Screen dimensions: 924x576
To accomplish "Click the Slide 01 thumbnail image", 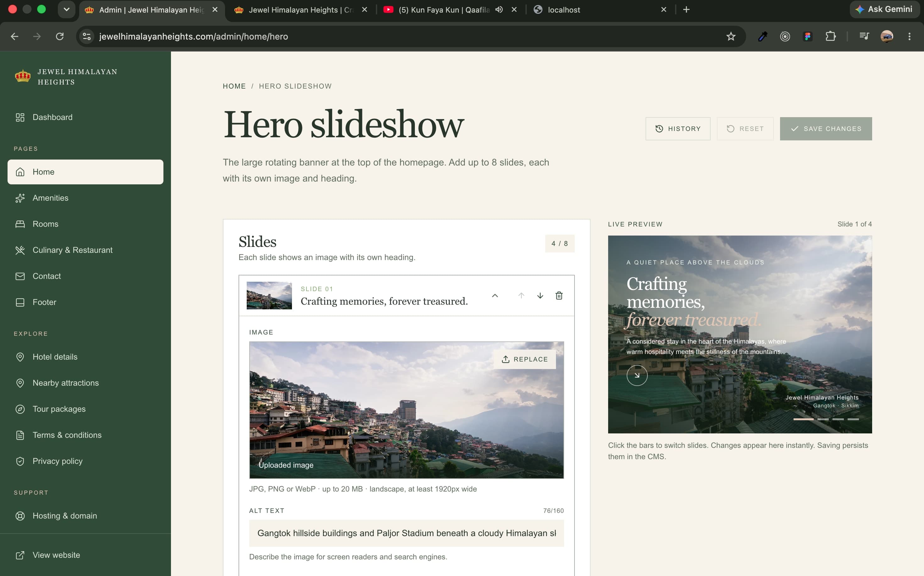I will [x=269, y=296].
